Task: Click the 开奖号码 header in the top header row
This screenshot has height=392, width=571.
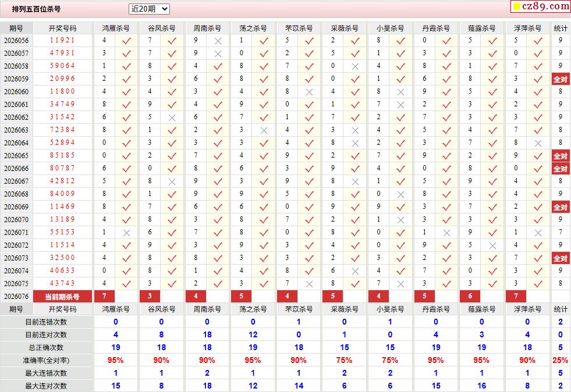Action: click(x=62, y=28)
